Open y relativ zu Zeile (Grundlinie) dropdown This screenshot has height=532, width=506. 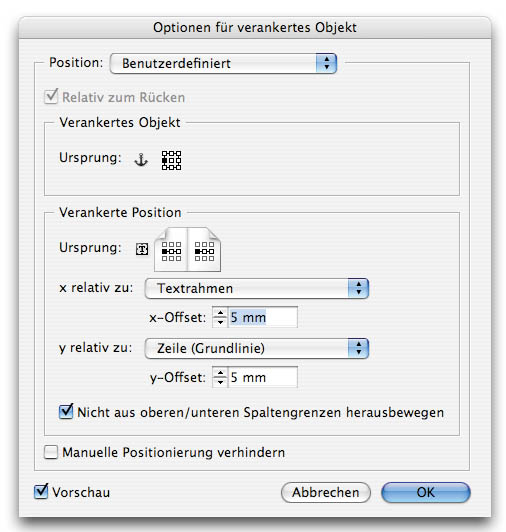[x=257, y=348]
